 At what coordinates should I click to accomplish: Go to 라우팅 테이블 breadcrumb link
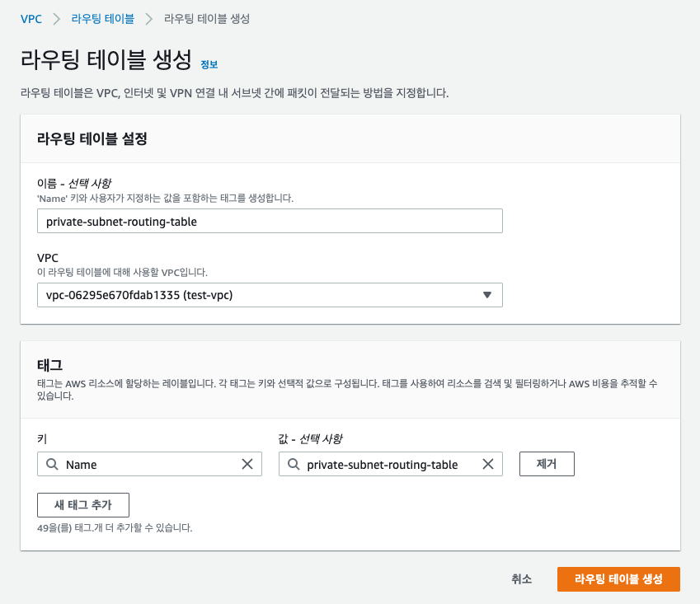point(103,19)
